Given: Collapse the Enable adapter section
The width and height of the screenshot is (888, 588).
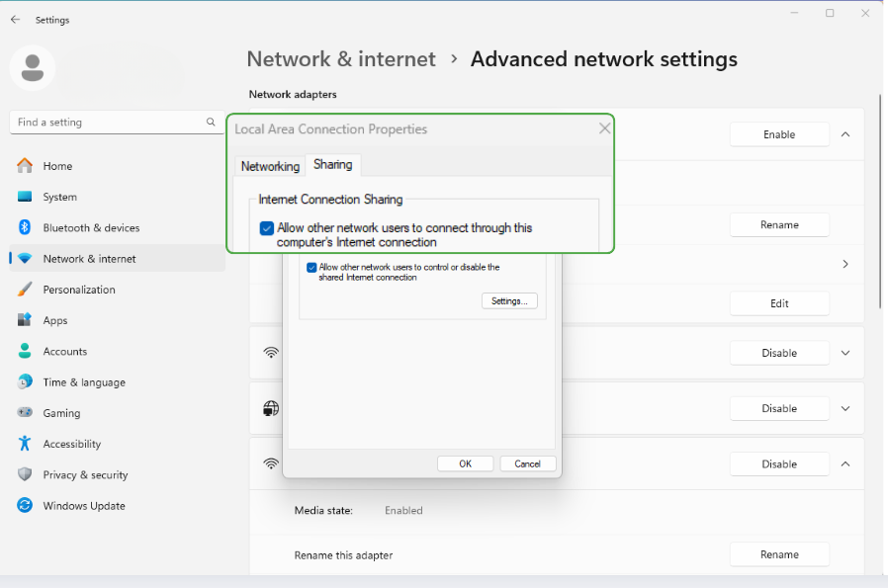Looking at the screenshot, I should point(844,133).
